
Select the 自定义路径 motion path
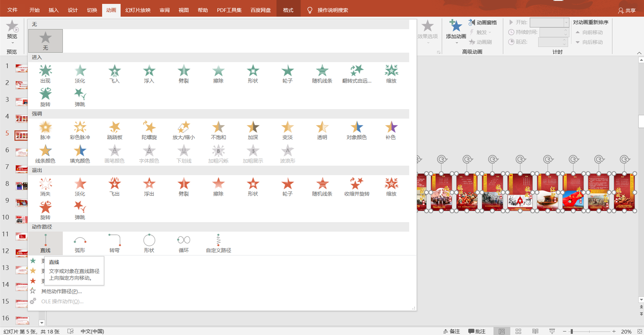(x=218, y=244)
